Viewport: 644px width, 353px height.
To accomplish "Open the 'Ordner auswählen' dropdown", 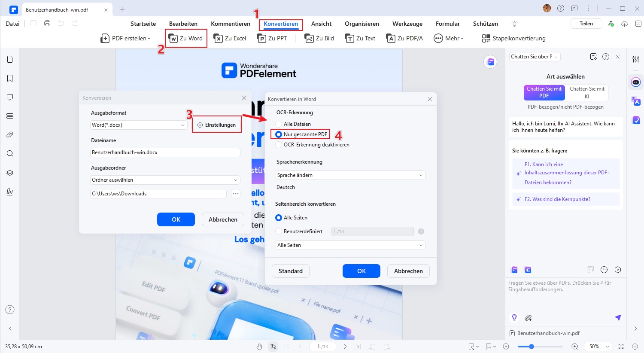I will [x=165, y=180].
